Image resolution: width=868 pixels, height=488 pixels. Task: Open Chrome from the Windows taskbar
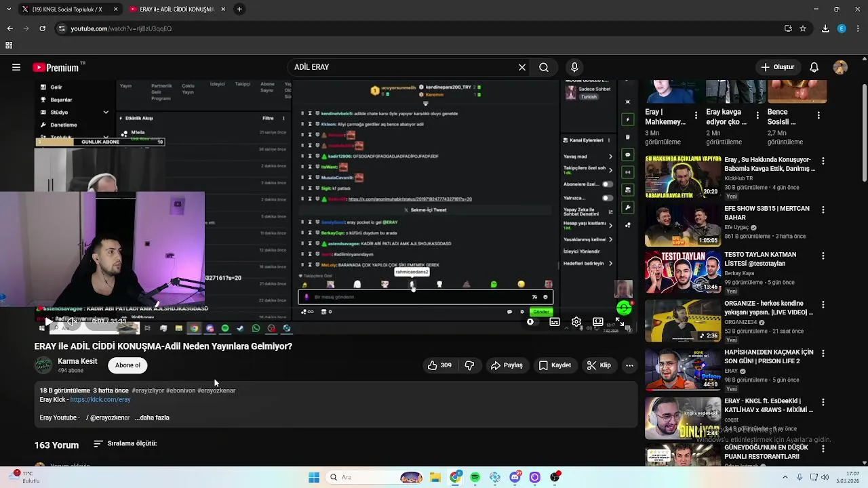(x=456, y=477)
